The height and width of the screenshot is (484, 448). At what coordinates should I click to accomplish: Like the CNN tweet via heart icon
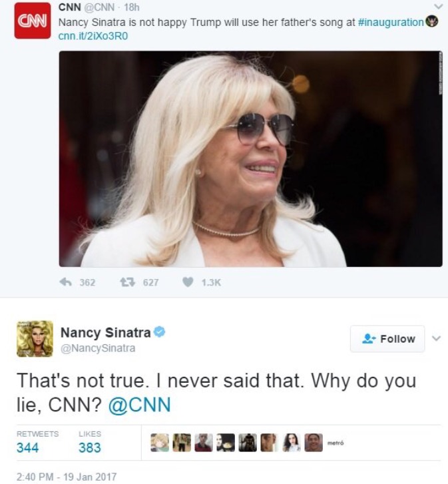point(188,282)
